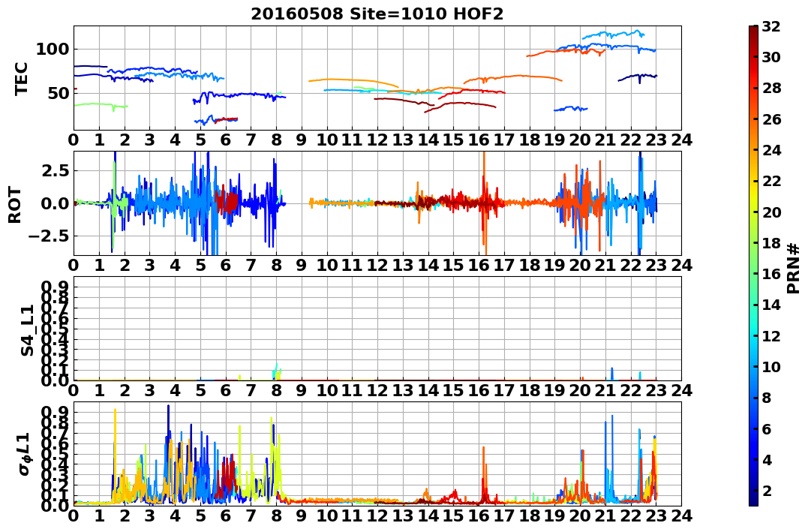Click hour 17 under the σφL1 panel
This screenshot has height=532, width=808.
point(504,515)
